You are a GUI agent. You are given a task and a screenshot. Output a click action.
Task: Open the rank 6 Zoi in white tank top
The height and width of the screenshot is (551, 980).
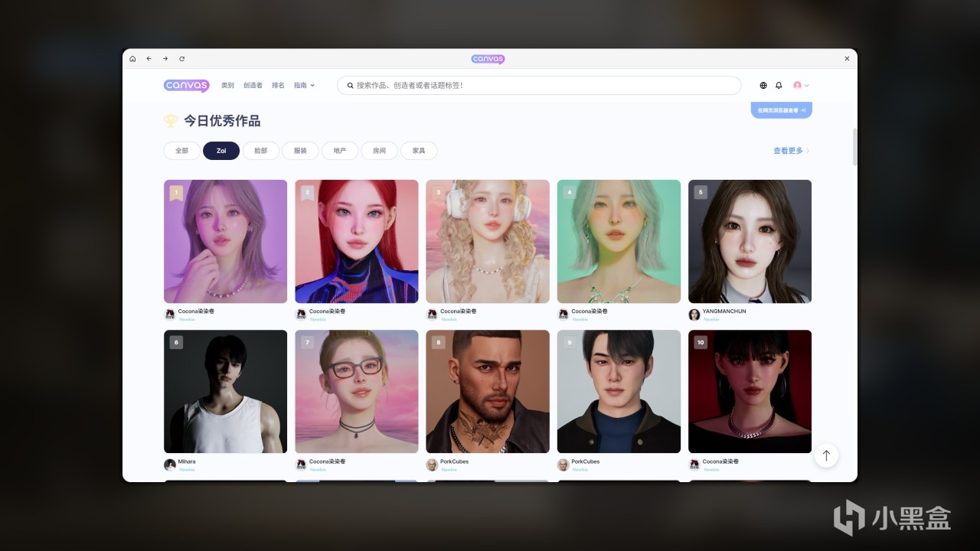point(225,391)
